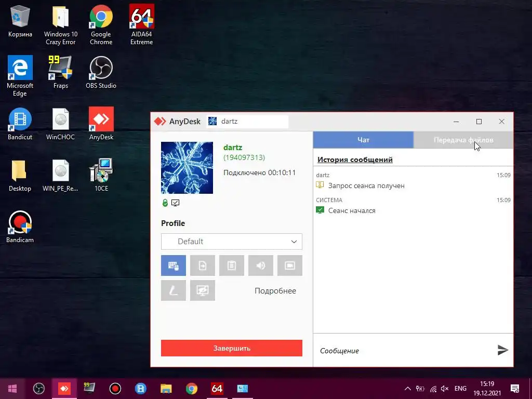Screen dimensions: 532x399
Task: Select 'Сеанс начался' system message
Action: pos(352,210)
